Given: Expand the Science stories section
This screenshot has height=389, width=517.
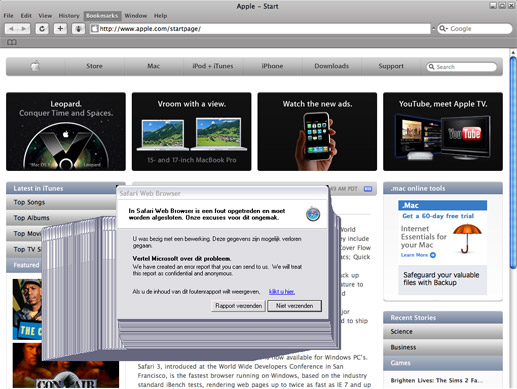Looking at the screenshot, I should 443,332.
